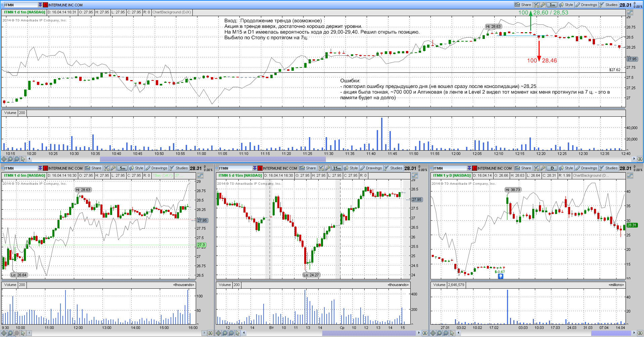This screenshot has height=337, width=644.
Task: Open 1m timeframe selector in top chart
Action: coord(552,5)
